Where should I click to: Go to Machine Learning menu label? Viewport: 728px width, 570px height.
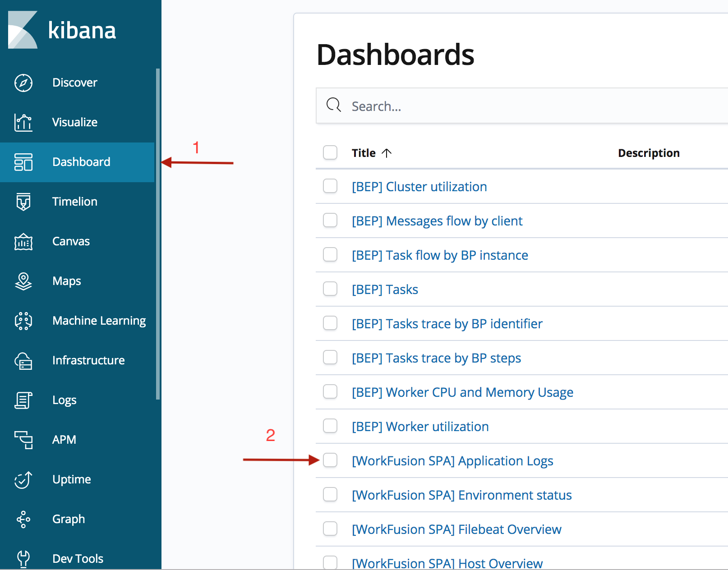pyautogui.click(x=99, y=321)
